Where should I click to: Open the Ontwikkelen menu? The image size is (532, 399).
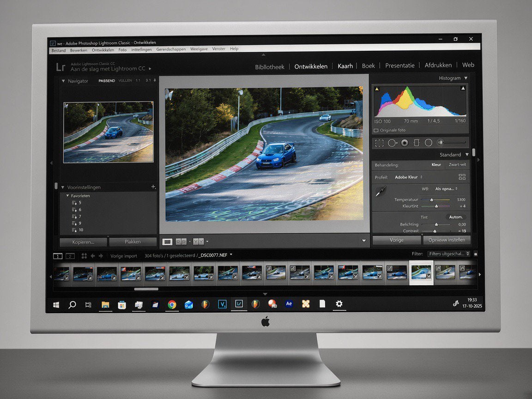pos(103,50)
